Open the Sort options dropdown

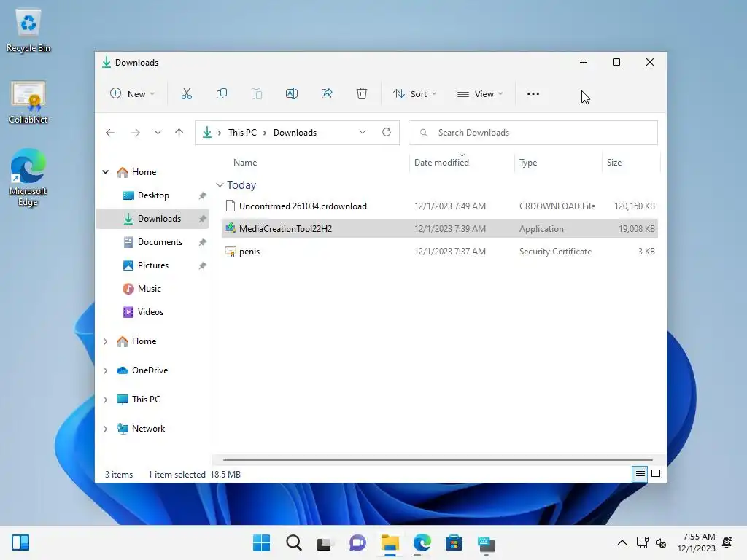[414, 94]
